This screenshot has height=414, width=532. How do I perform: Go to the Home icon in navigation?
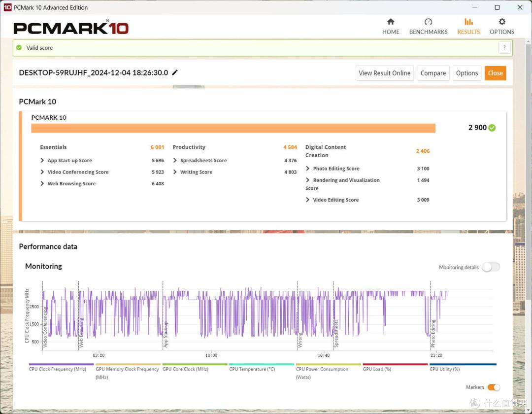pos(391,22)
